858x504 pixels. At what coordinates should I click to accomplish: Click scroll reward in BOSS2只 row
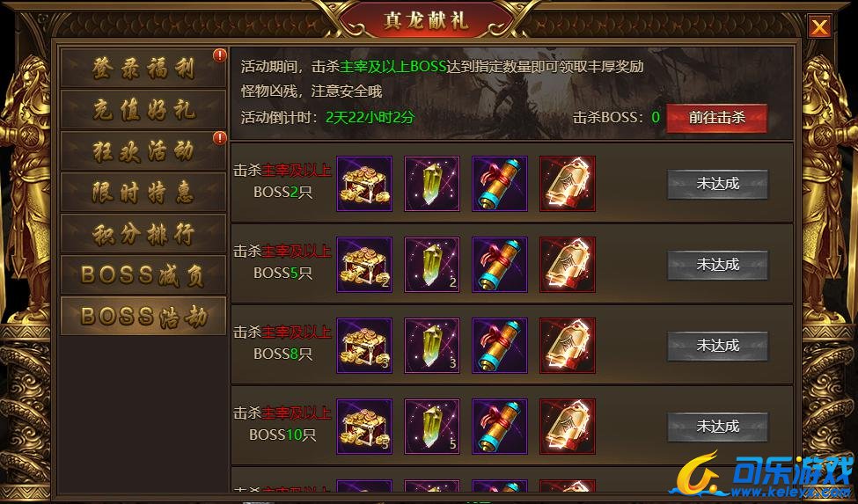pyautogui.click(x=500, y=184)
